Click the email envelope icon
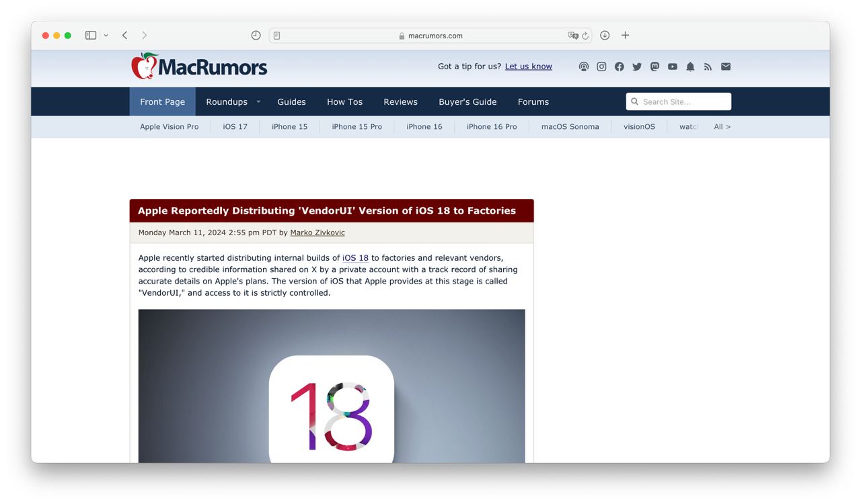 [x=726, y=67]
